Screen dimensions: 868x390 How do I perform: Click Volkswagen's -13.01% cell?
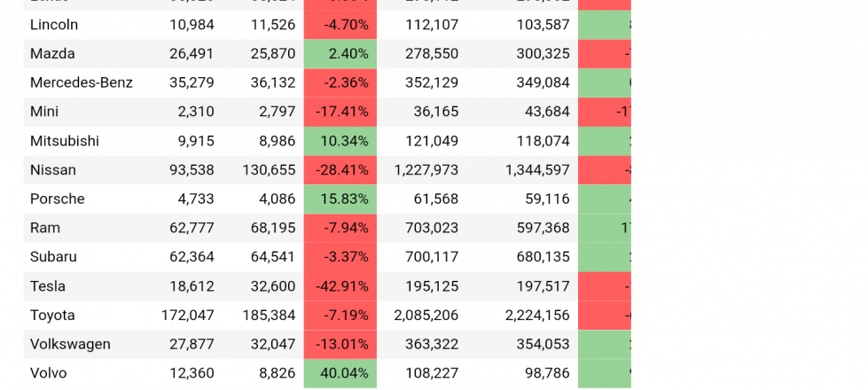340,344
